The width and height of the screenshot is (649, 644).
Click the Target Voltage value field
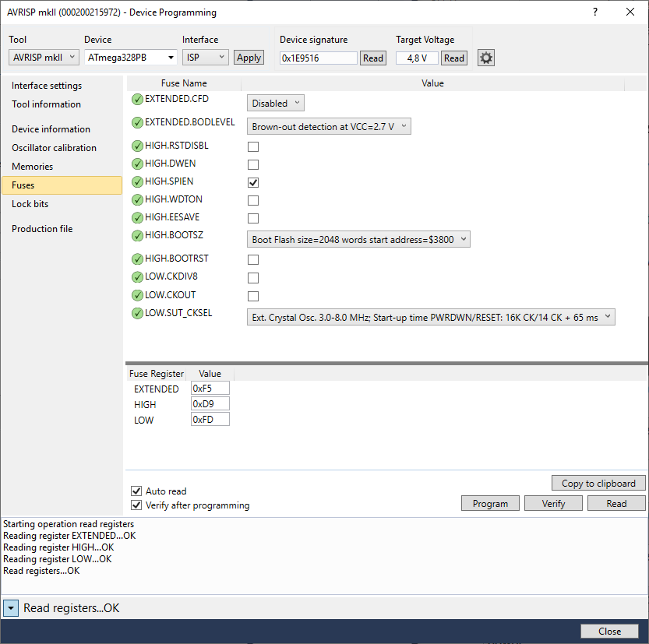pyautogui.click(x=417, y=58)
